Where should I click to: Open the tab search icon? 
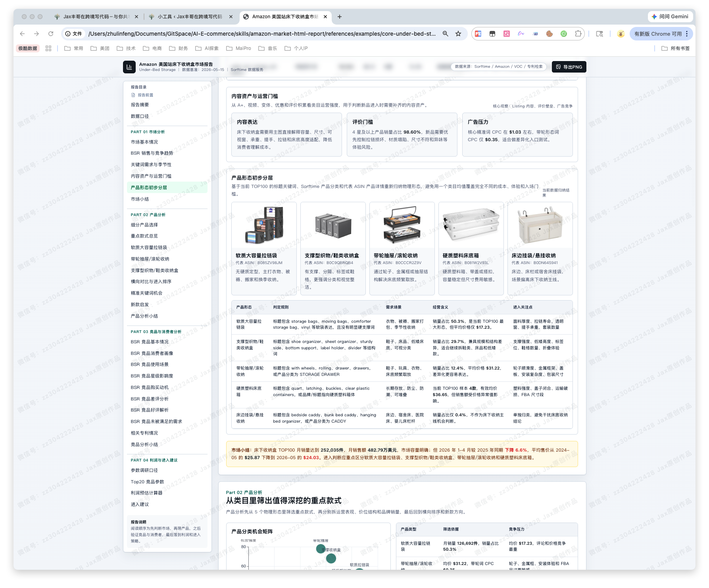pyautogui.click(x=599, y=34)
